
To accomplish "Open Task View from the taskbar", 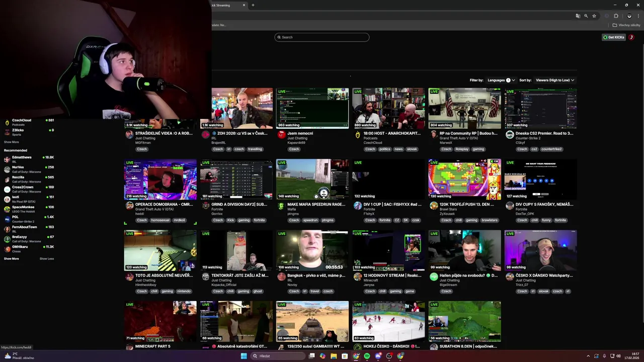I will pyautogui.click(x=312, y=356).
